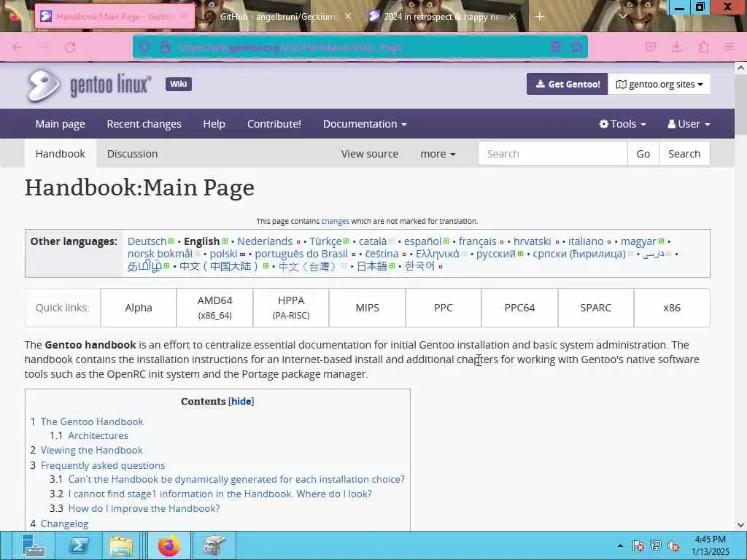This screenshot has height=560, width=747.
Task: Open the Contribute! nav item
Action: (274, 124)
